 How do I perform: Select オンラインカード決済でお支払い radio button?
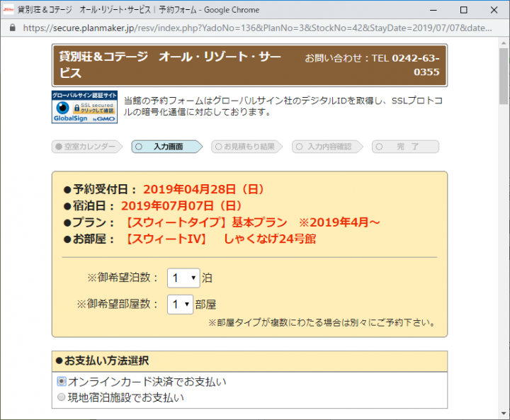pos(61,382)
